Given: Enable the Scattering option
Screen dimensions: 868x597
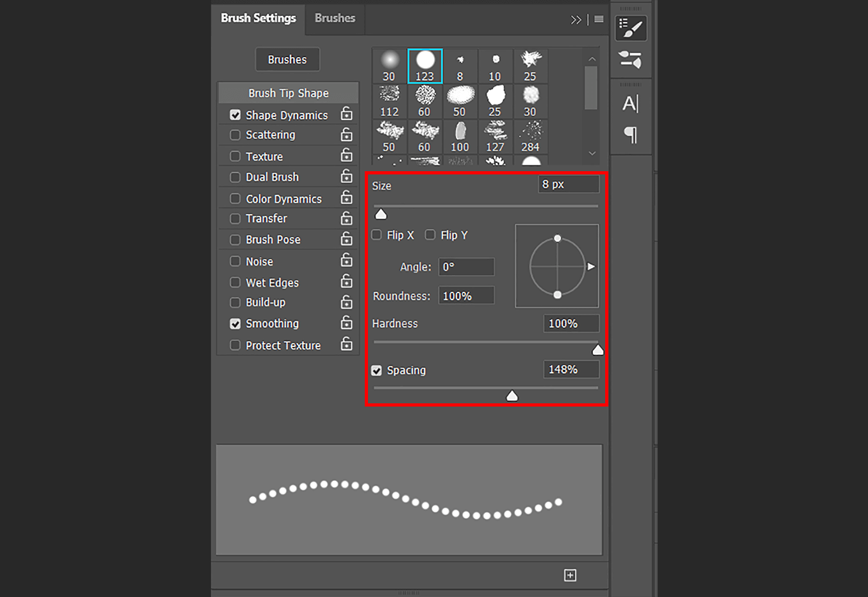Looking at the screenshot, I should pos(235,135).
